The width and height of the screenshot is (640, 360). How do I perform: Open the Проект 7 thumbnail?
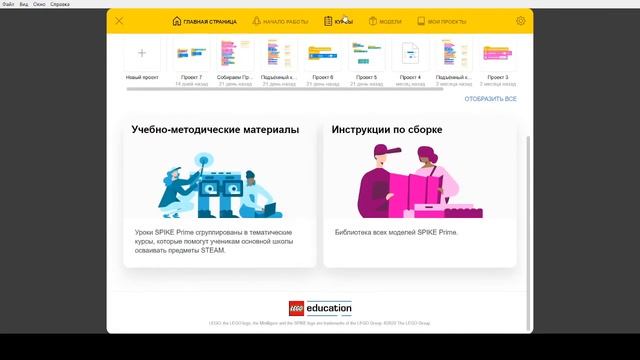[x=191, y=53]
